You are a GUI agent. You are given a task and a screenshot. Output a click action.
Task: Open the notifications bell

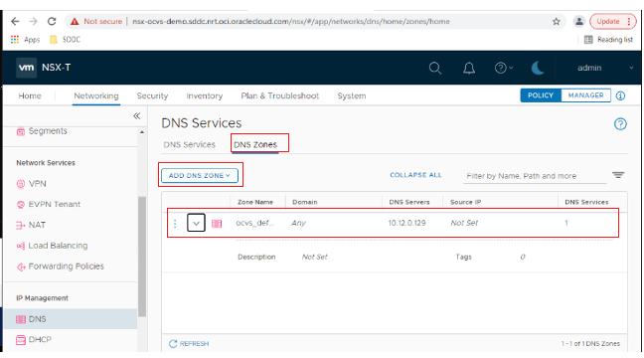[469, 68]
